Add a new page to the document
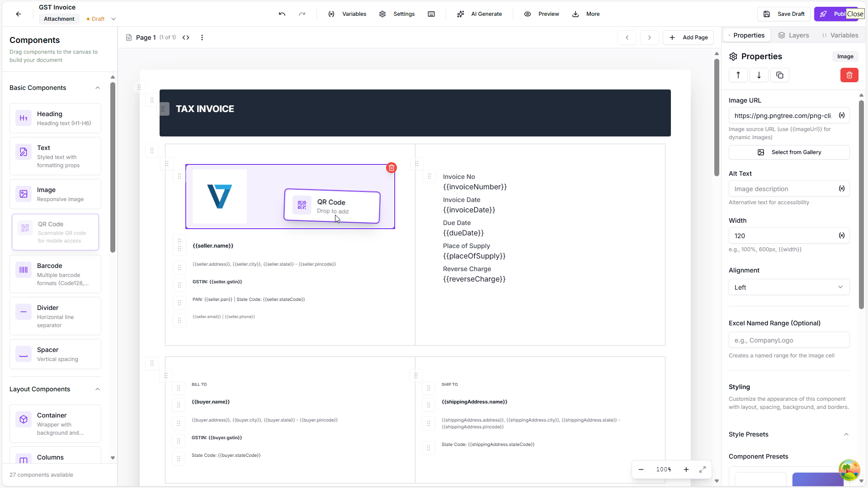 point(688,38)
